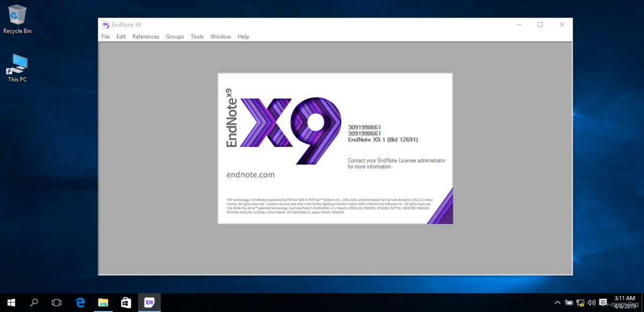
Task: Open the volume control in system tray
Action: coord(592,302)
